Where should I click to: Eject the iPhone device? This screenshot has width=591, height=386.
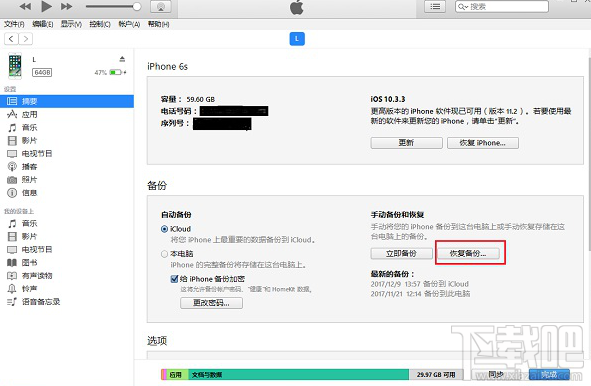(x=122, y=59)
